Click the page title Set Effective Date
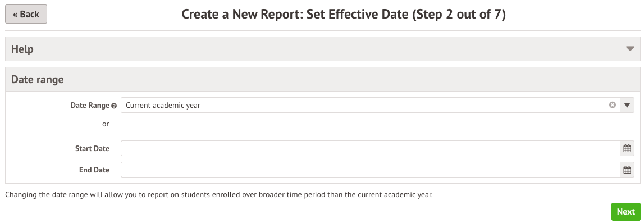The image size is (644, 223). 344,15
